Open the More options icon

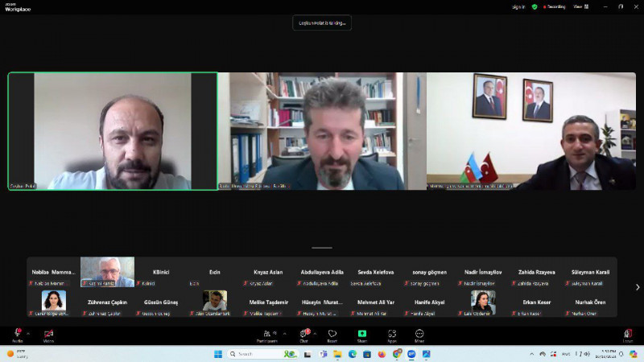point(419,334)
